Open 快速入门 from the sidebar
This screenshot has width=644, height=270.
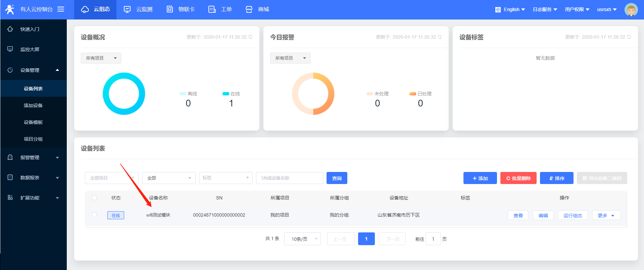pos(30,29)
